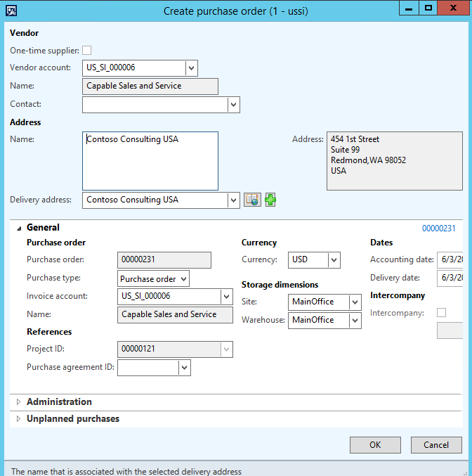Click the green plus add address icon
This screenshot has width=472, height=476.
click(x=270, y=200)
